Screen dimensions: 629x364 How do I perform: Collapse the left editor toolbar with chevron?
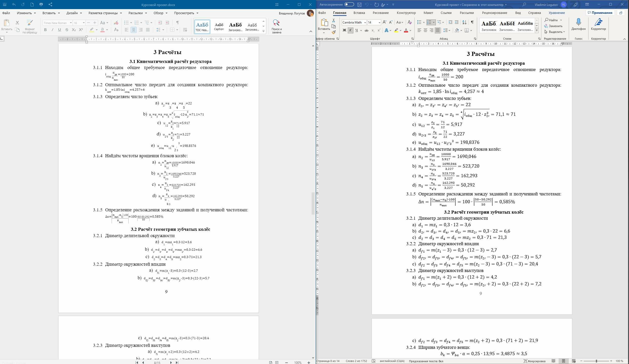pos(311,31)
